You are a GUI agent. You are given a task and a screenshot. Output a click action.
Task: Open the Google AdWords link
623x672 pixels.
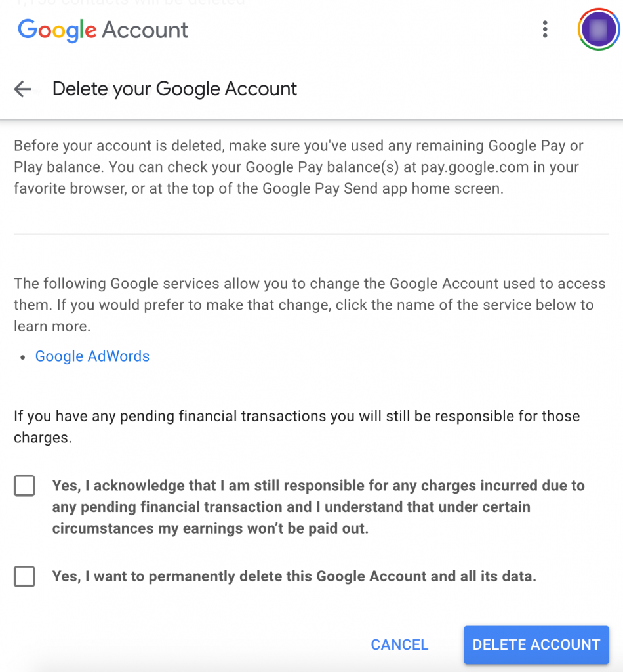92,356
